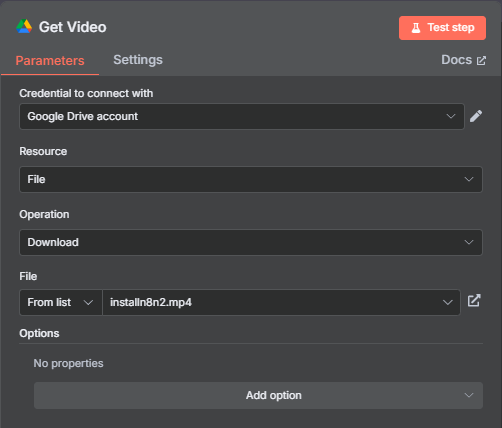
Task: Click the installn8n2.mp4 file name text
Action: click(151, 302)
